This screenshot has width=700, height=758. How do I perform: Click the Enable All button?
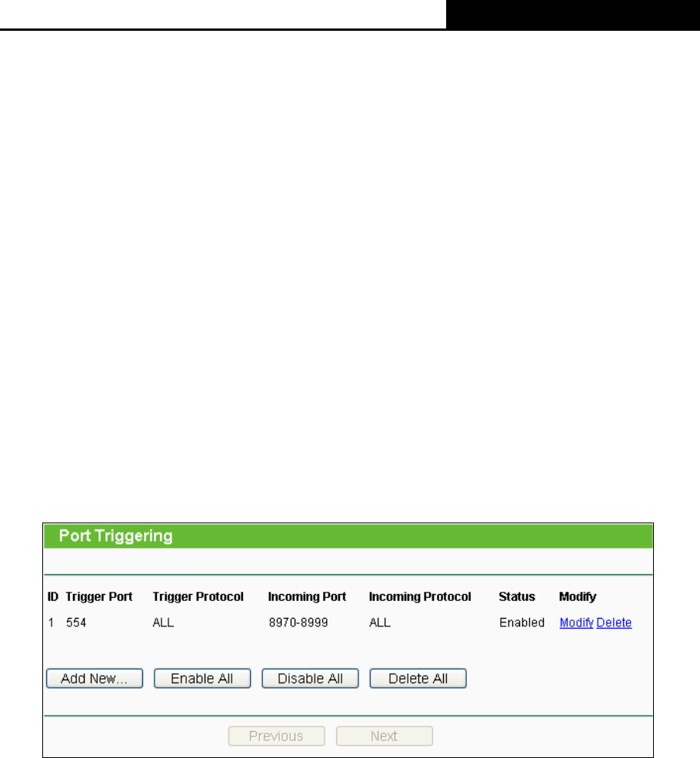click(202, 678)
